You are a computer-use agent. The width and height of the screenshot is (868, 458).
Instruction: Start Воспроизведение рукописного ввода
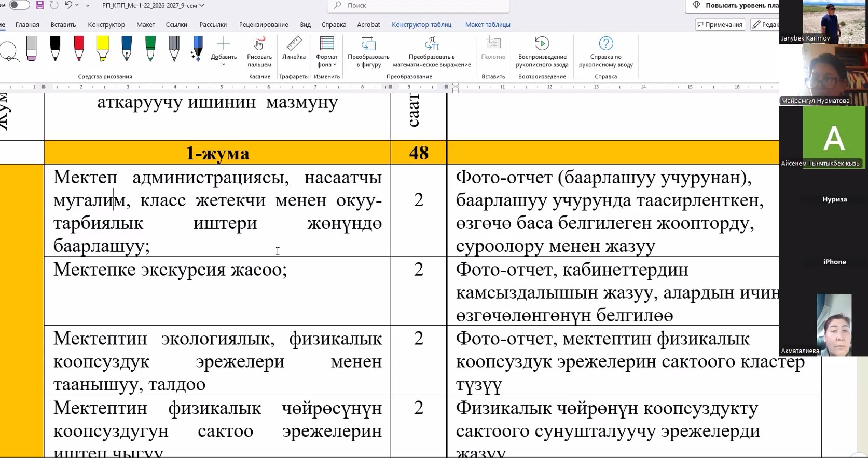click(542, 52)
